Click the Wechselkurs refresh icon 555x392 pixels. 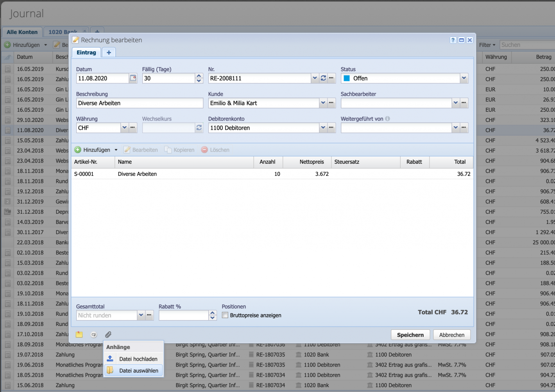pyautogui.click(x=199, y=127)
